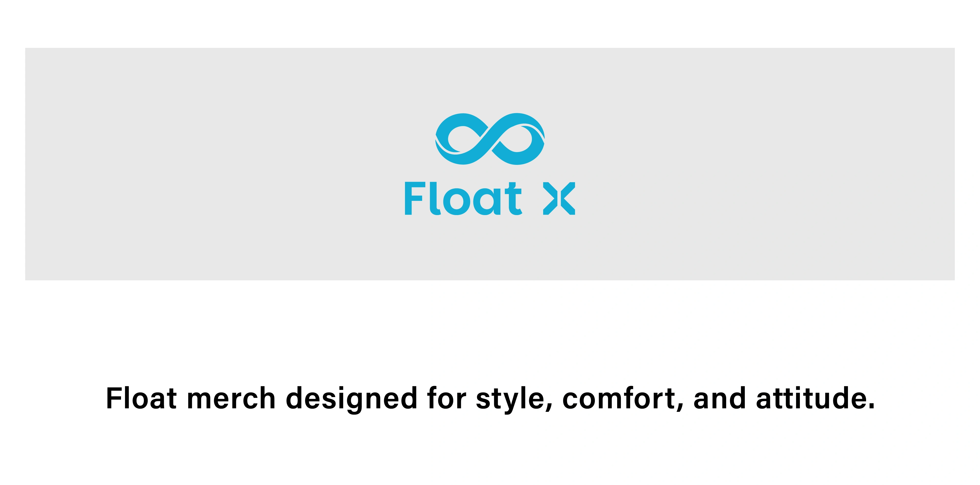This screenshot has height=485, width=980.
Task: Select the blue "Float" wordmark text
Action: click(462, 199)
